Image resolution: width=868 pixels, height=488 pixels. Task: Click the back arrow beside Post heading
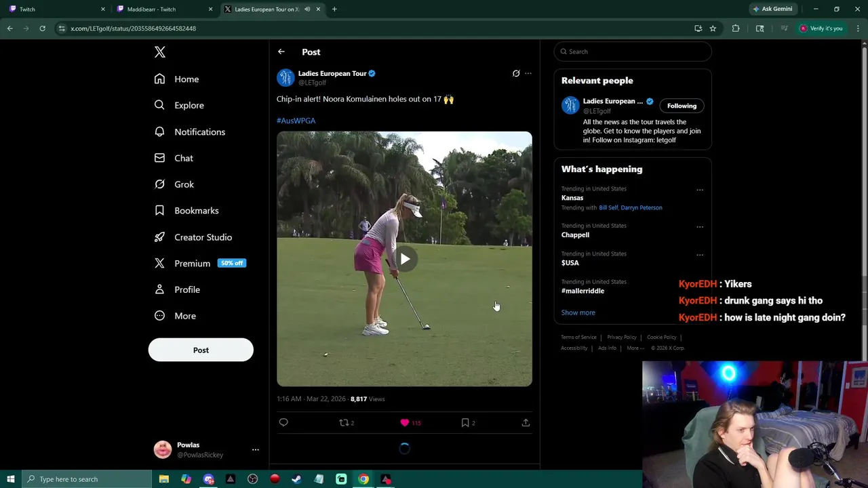(x=281, y=52)
